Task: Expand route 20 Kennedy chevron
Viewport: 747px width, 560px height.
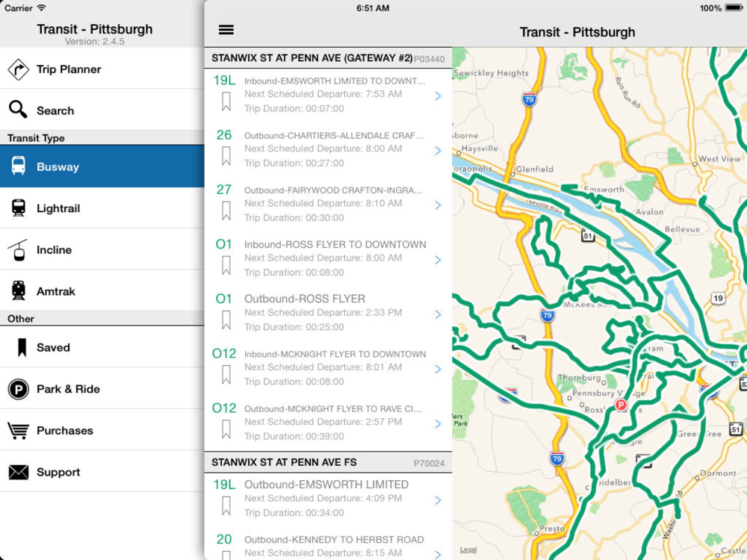Action: pos(438,555)
